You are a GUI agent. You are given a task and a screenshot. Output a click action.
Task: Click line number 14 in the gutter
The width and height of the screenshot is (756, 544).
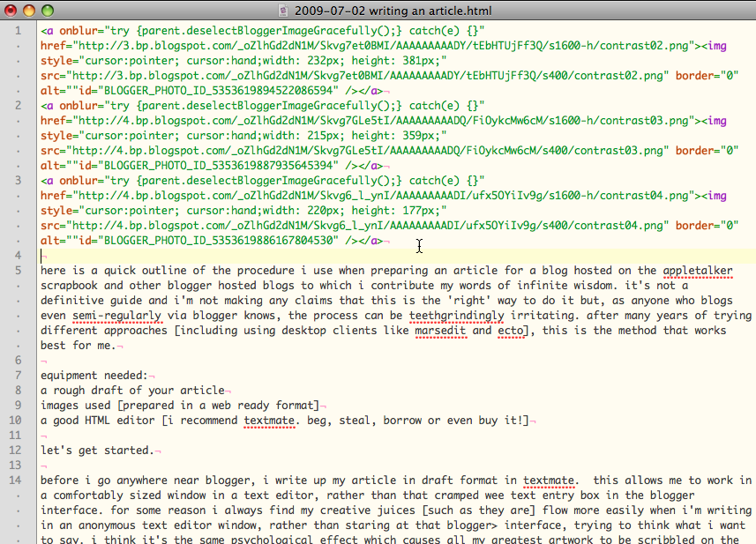tap(15, 480)
